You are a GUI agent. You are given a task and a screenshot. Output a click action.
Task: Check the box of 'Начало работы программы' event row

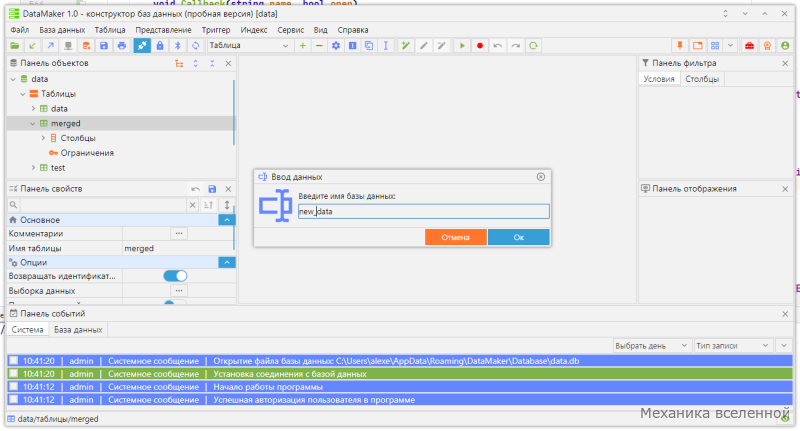[x=14, y=387]
